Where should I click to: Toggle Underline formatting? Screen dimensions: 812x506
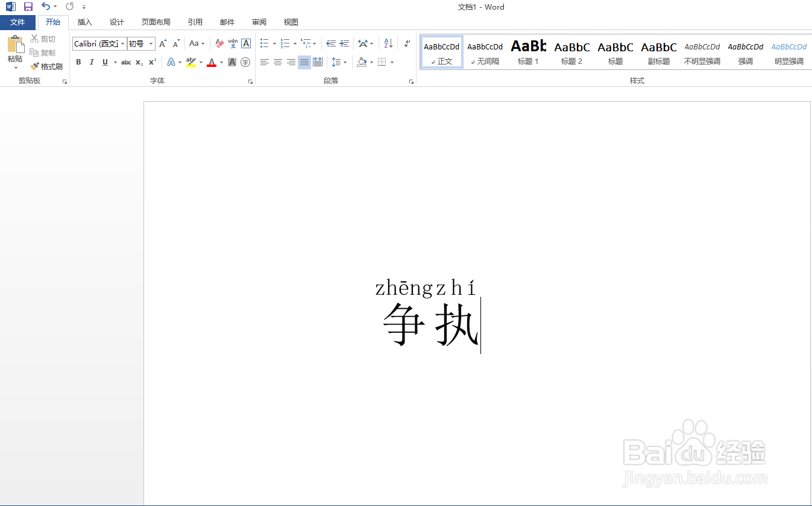(x=105, y=62)
